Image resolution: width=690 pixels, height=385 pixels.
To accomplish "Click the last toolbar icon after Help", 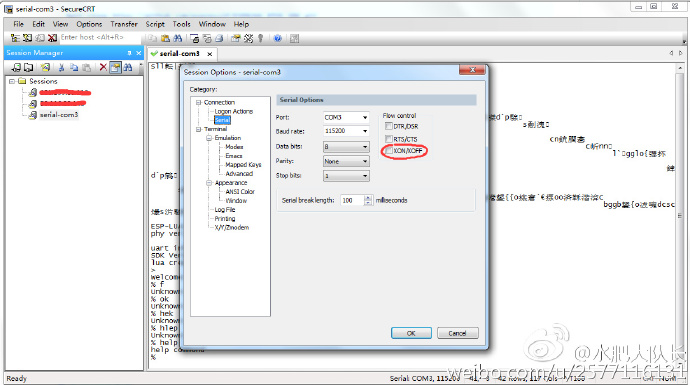I will pyautogui.click(x=294, y=39).
